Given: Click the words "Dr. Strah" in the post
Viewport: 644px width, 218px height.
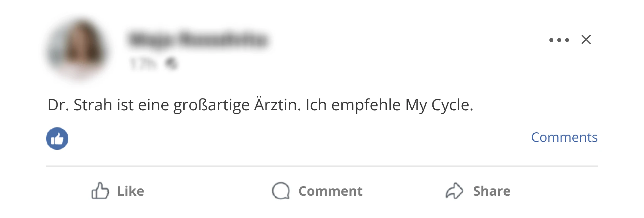Looking at the screenshot, I should [80, 105].
